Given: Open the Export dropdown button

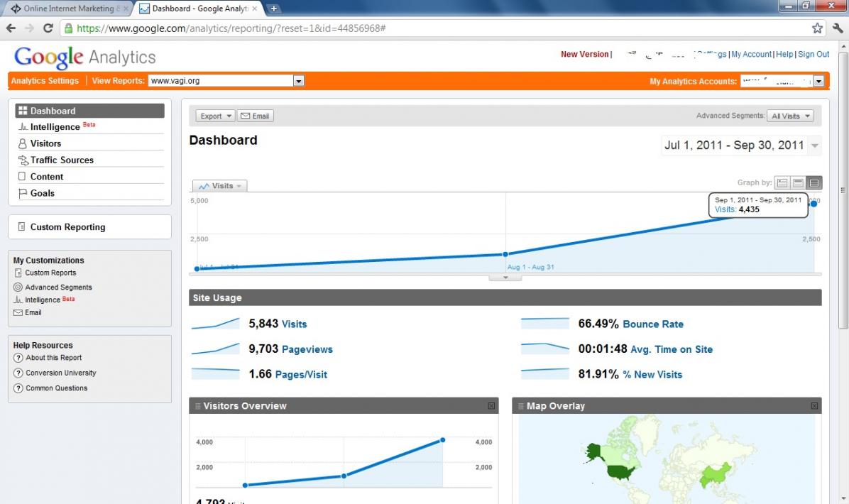Looking at the screenshot, I should coord(216,116).
